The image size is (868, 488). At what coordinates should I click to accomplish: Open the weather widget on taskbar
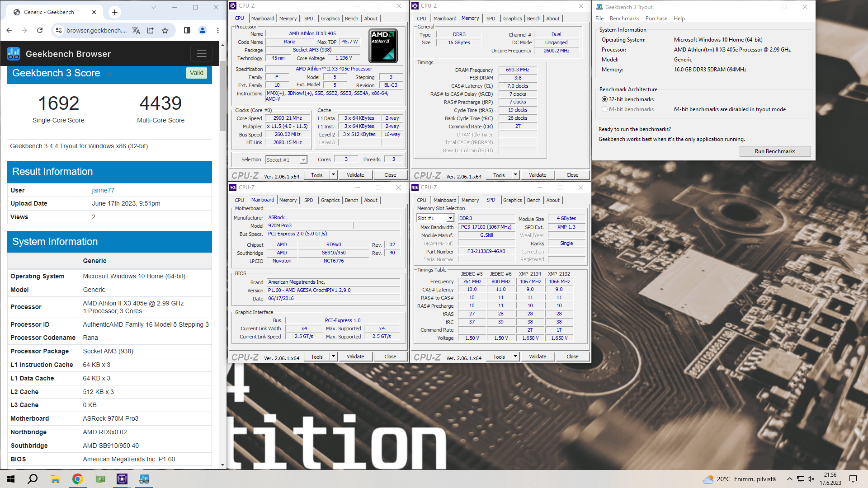[x=739, y=479]
